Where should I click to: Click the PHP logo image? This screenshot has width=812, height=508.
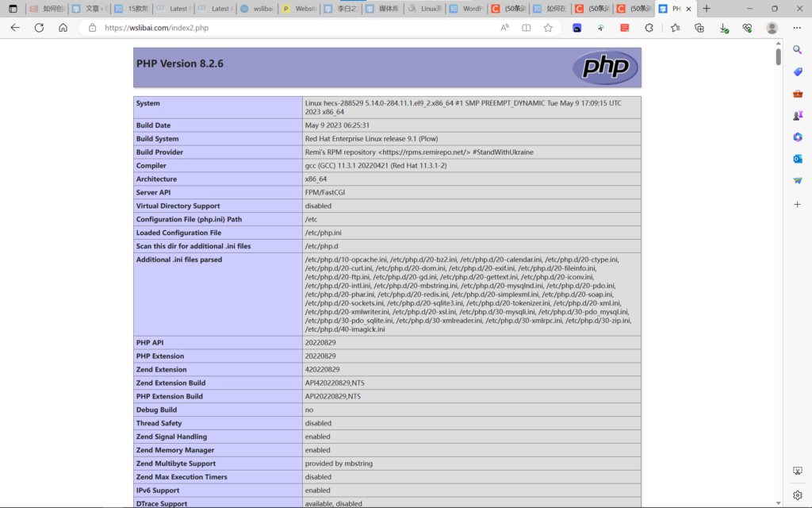[605, 67]
